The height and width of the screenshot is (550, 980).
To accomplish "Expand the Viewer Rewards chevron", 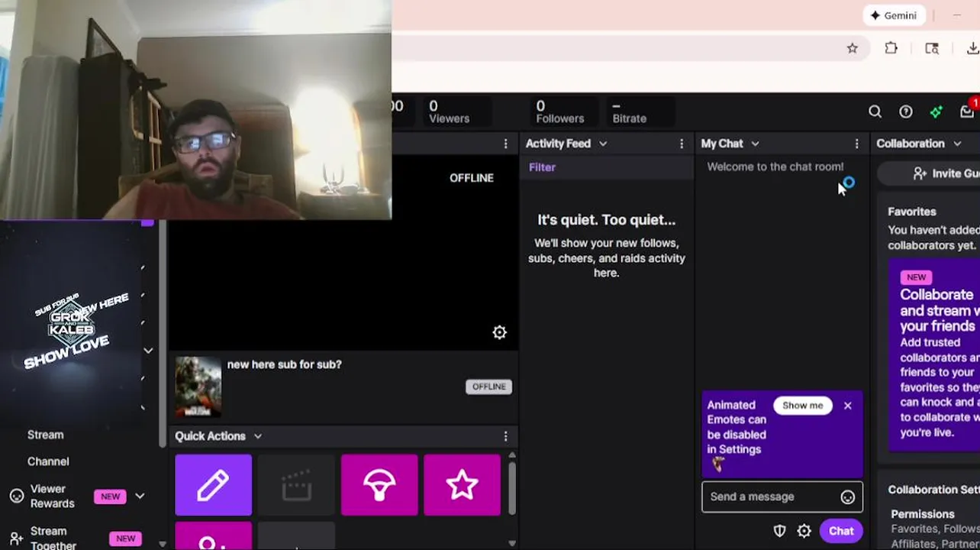I will 140,497.
